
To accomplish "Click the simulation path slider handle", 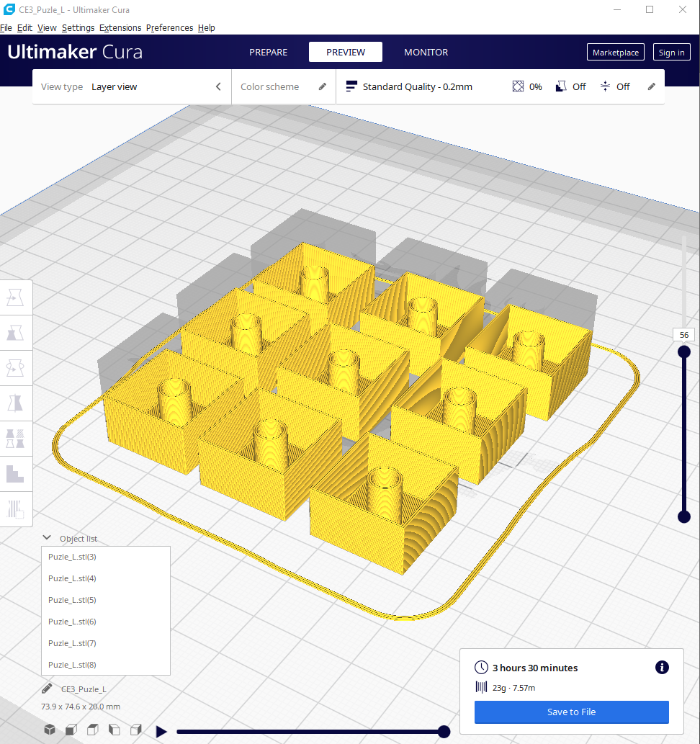I will tap(444, 732).
